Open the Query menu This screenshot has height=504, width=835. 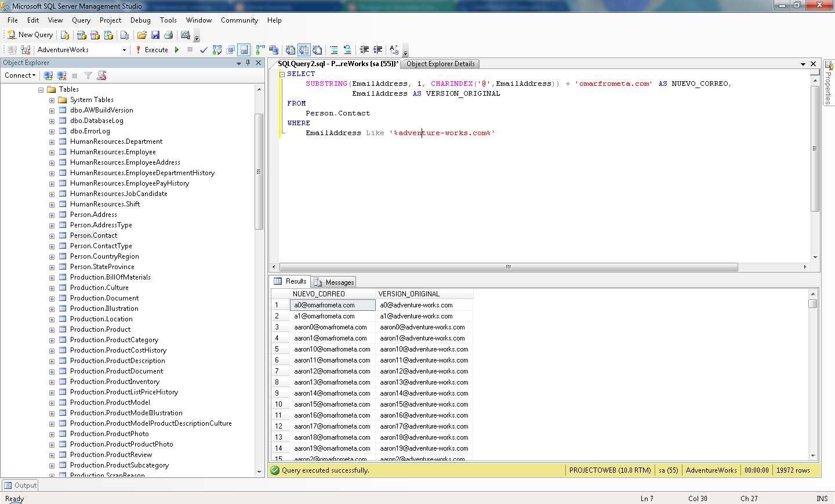point(81,20)
